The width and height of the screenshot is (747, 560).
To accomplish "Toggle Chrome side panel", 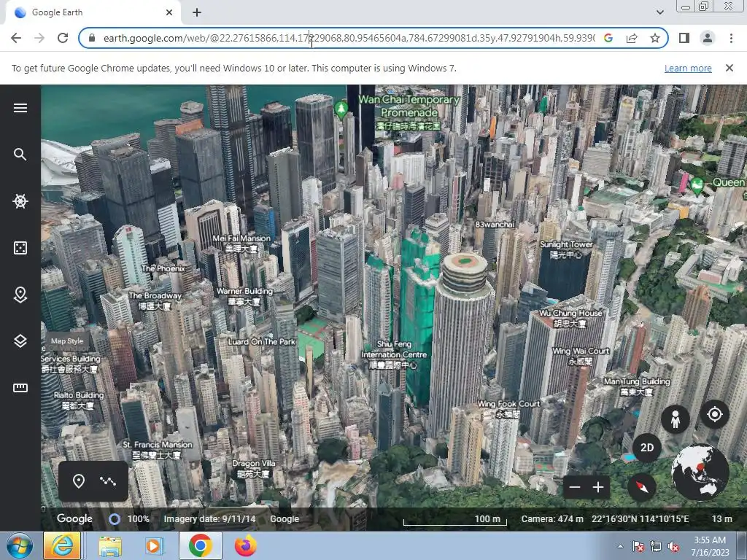I will [x=684, y=38].
